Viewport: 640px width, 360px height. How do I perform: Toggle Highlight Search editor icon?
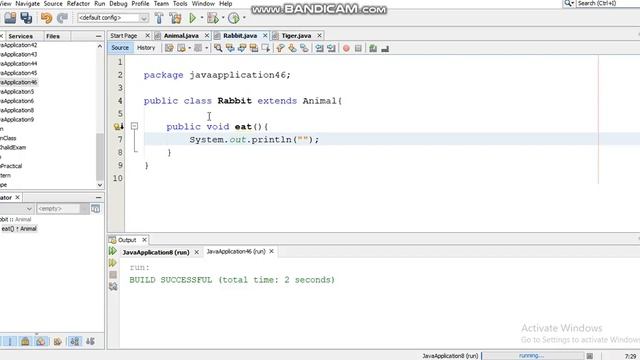pos(253,48)
